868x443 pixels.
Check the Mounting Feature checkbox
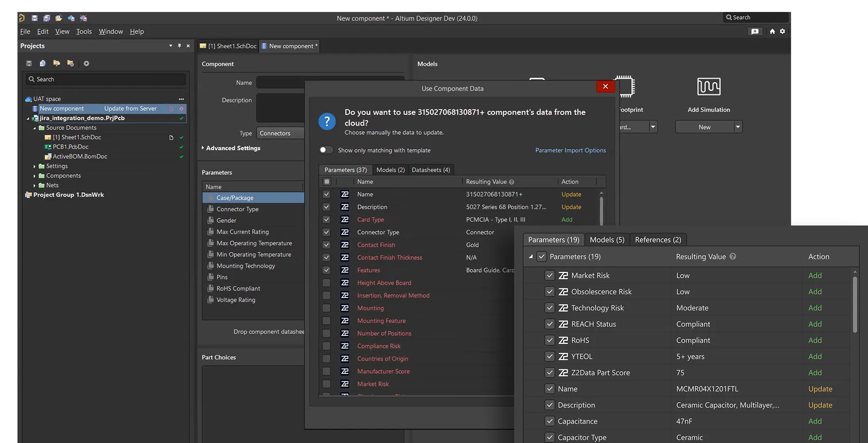click(326, 321)
